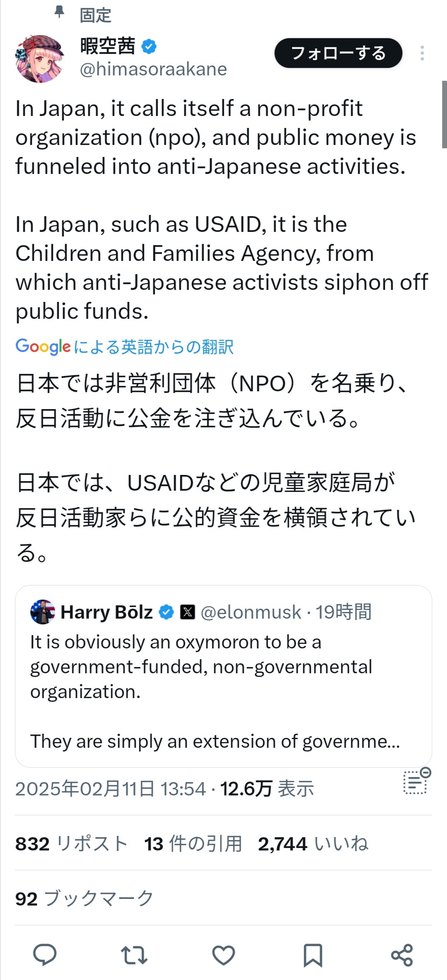Click the reply speech bubble icon
This screenshot has width=447, height=980.
[x=45, y=955]
